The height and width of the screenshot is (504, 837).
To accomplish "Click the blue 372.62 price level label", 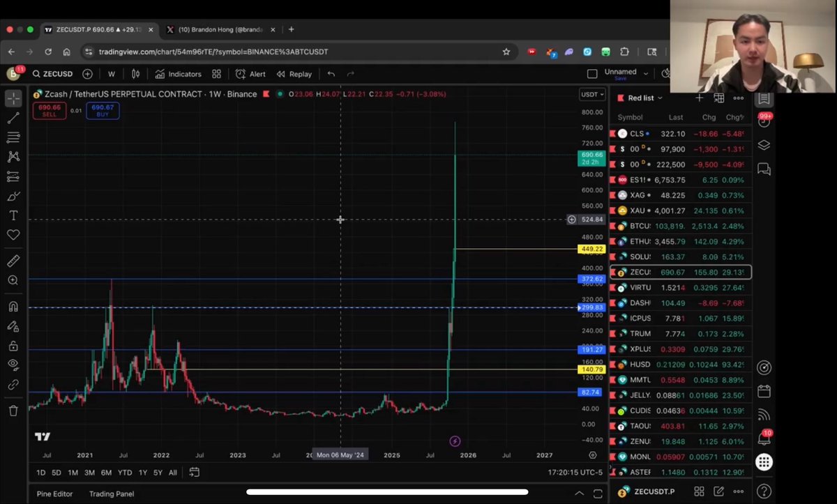I will 591,279.
